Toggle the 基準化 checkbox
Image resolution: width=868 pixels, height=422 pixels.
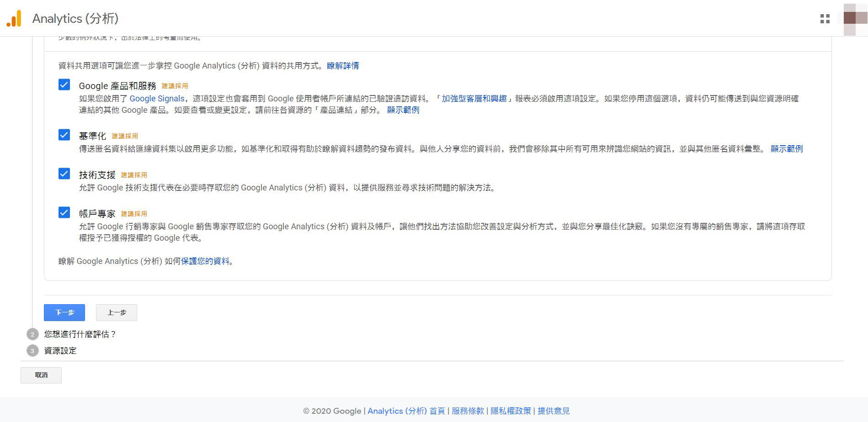(64, 135)
